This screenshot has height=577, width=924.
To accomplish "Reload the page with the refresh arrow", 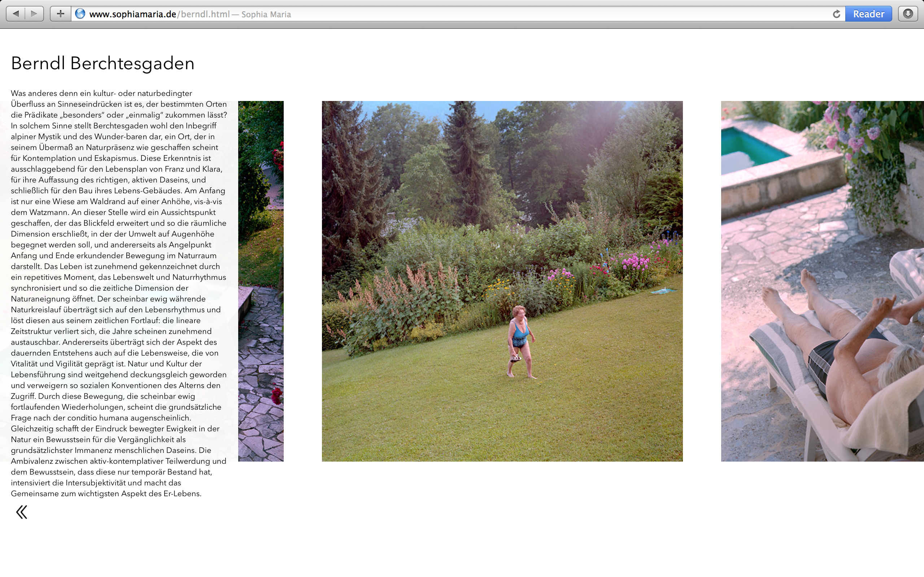I will click(x=837, y=14).
